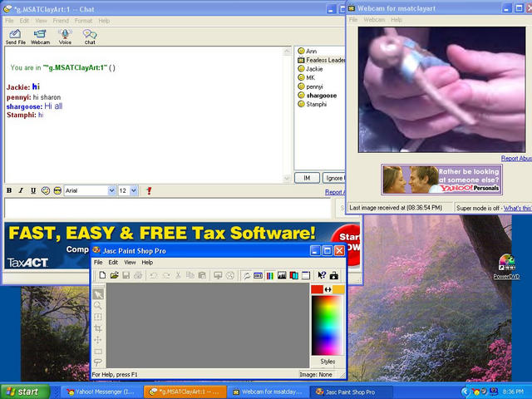The width and height of the screenshot is (532, 399).
Task: Swap foreground and background colors arrow
Action: [x=328, y=289]
